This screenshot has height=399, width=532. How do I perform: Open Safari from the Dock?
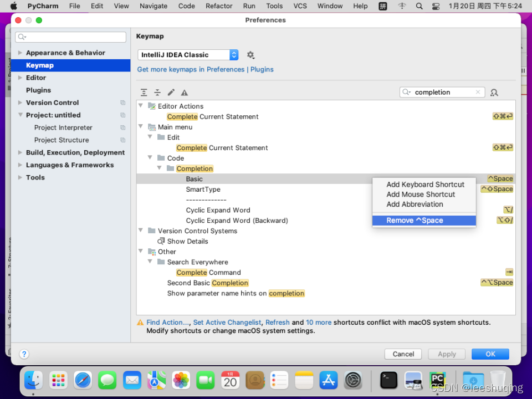click(x=83, y=380)
